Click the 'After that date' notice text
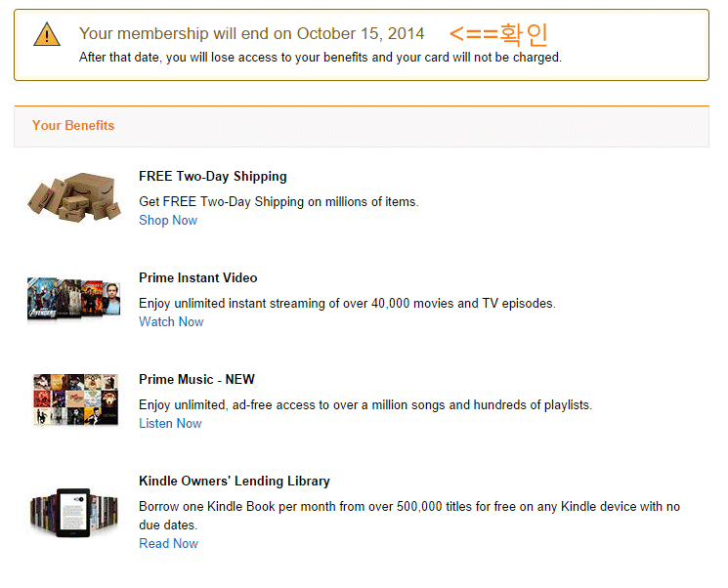This screenshot has height=588, width=728. click(x=321, y=58)
